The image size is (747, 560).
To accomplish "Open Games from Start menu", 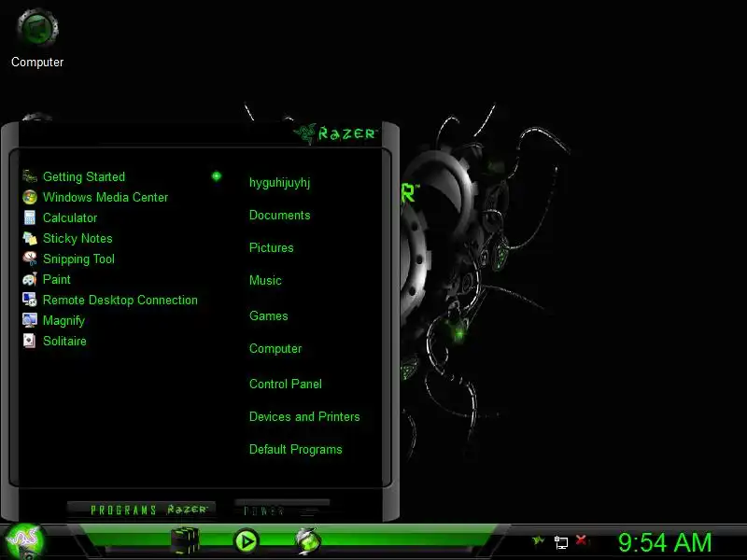I will [269, 315].
